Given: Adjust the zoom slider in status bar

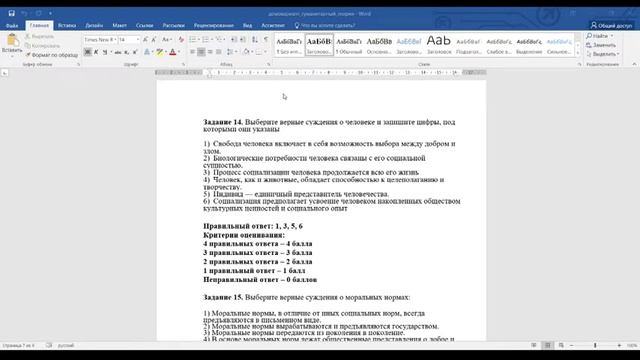Looking at the screenshot, I should pyautogui.click(x=595, y=345).
